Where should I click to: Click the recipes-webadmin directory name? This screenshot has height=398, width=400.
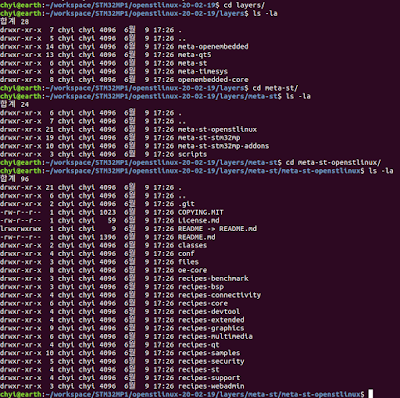211,386
